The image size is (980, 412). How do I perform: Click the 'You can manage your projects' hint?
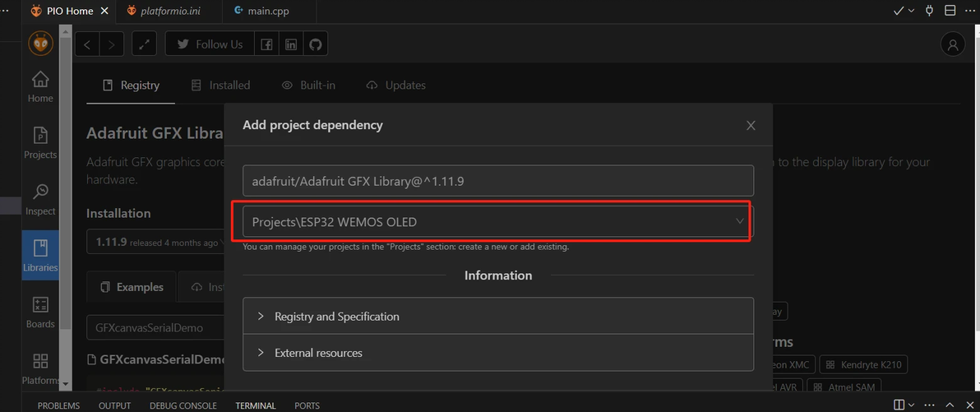point(405,247)
